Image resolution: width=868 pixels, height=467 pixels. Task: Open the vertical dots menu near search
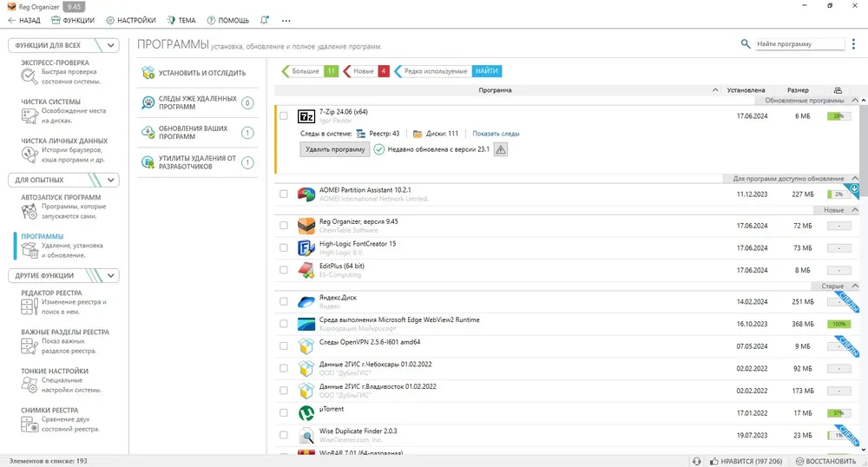coord(853,43)
